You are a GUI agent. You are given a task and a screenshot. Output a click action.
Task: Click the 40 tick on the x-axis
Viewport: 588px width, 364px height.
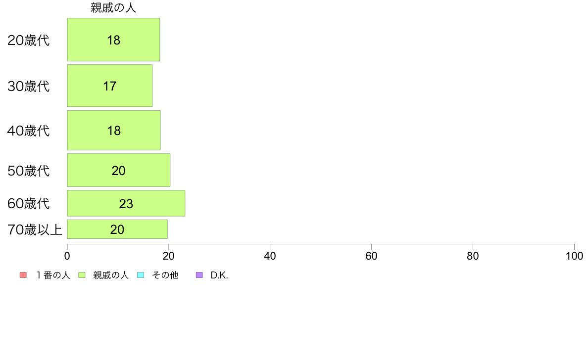pos(270,256)
